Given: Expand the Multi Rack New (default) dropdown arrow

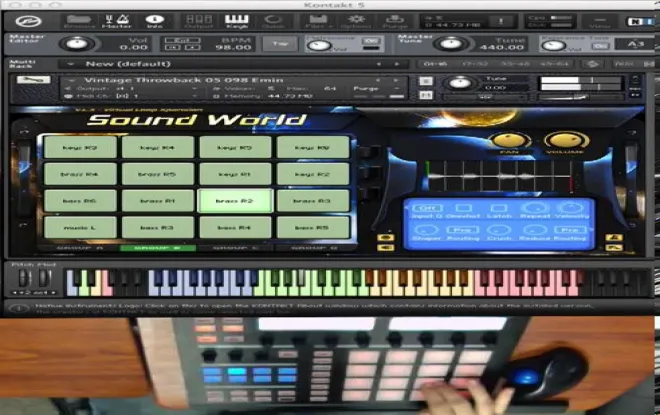Looking at the screenshot, I should tap(70, 64).
